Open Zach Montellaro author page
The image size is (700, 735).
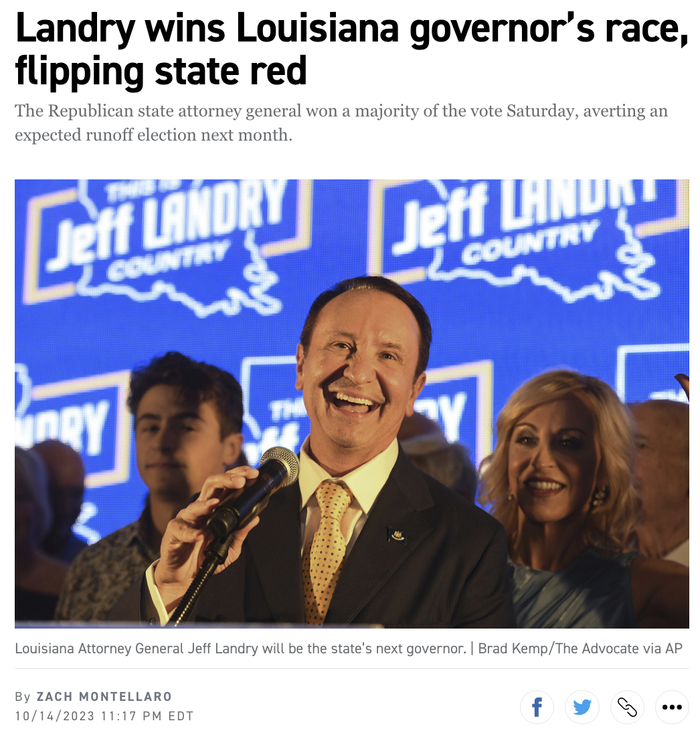104,697
